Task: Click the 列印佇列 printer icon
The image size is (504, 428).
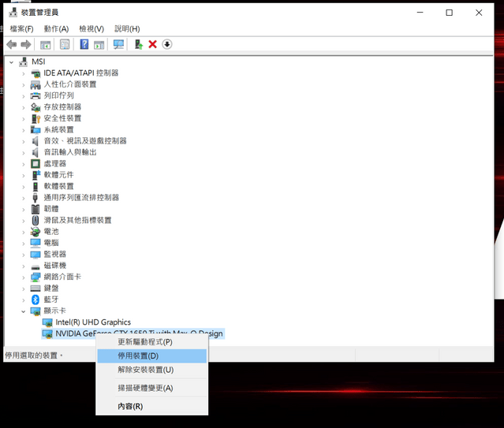Action: (x=35, y=95)
